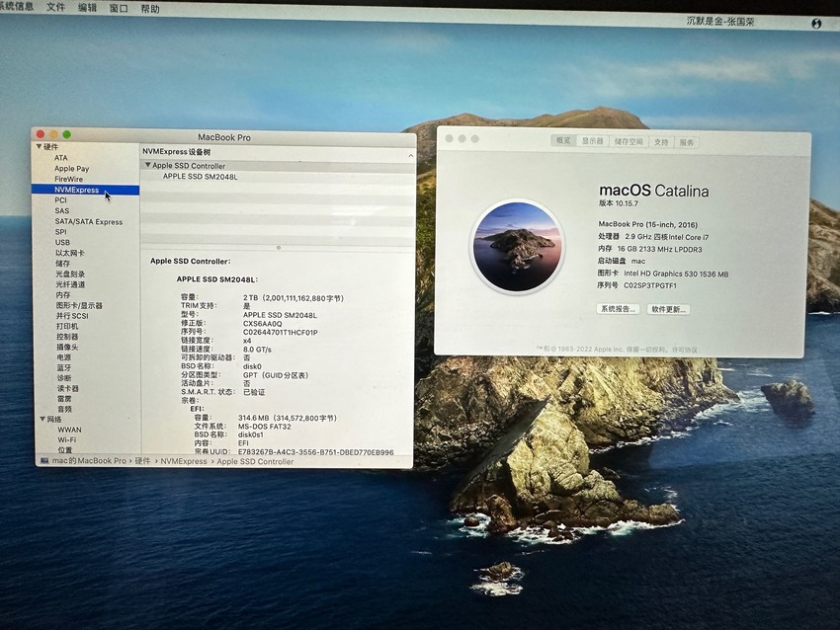Select 以太网卡 in hardware sidebar
840x630 pixels.
[69, 253]
